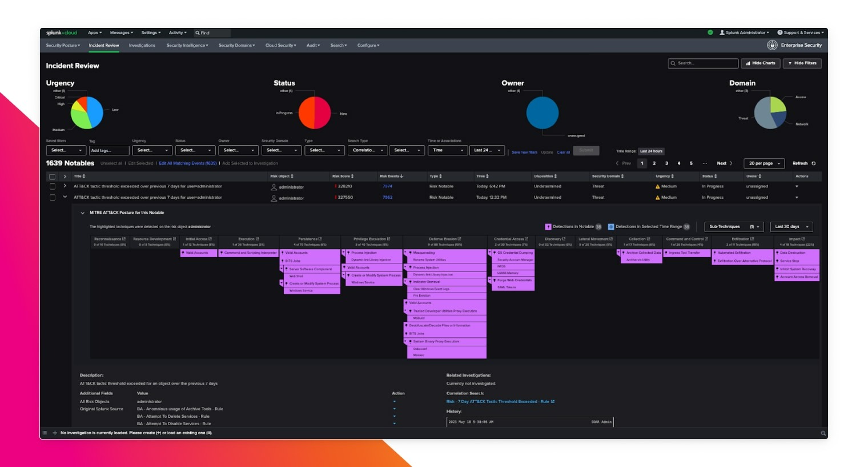Viewport: 868px width, 467px height.
Task: Click the search magnifier in filter box
Action: click(x=673, y=63)
